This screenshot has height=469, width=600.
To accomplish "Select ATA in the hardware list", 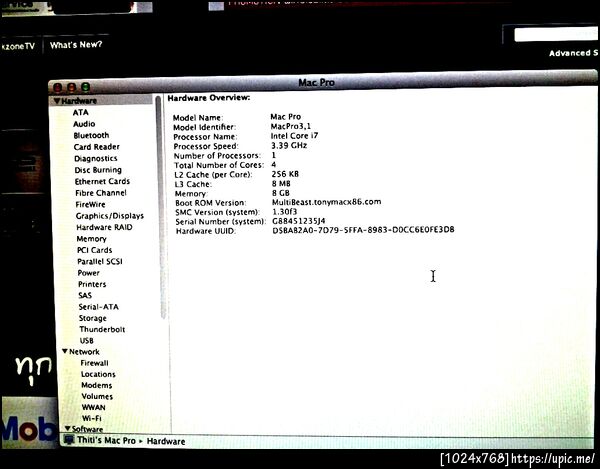I will (x=80, y=112).
